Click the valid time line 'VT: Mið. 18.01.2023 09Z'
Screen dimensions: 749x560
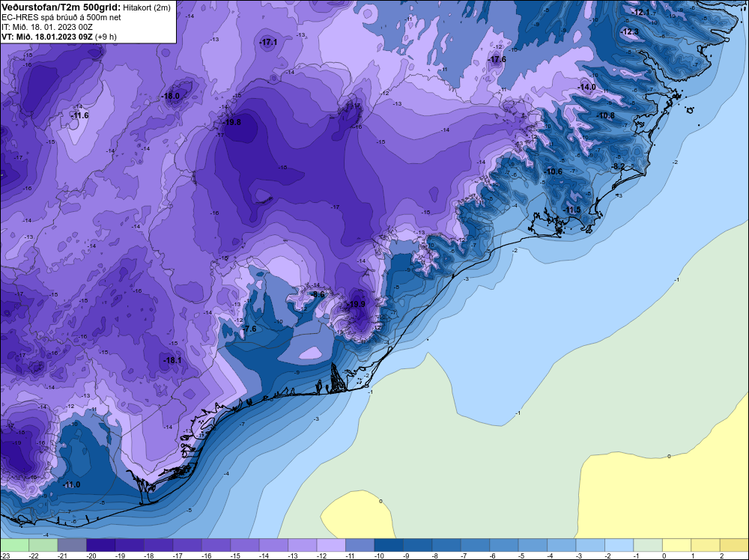pyautogui.click(x=47, y=36)
